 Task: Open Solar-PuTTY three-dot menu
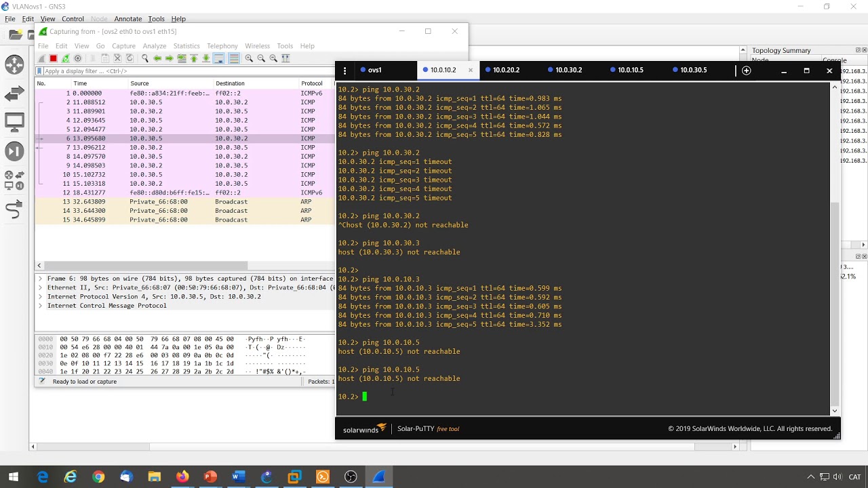click(344, 70)
